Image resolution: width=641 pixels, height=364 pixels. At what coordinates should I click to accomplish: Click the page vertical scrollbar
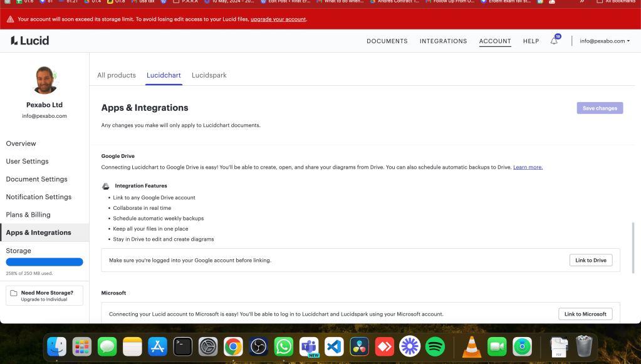click(x=633, y=247)
